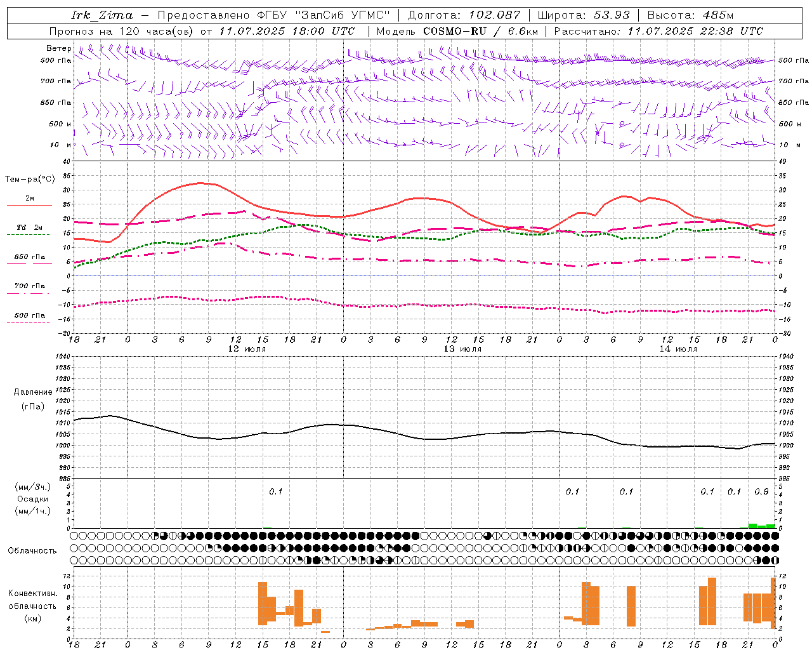The height and width of the screenshot is (650, 812).
Task: Click the 14 июля date label
Action: coord(678,349)
